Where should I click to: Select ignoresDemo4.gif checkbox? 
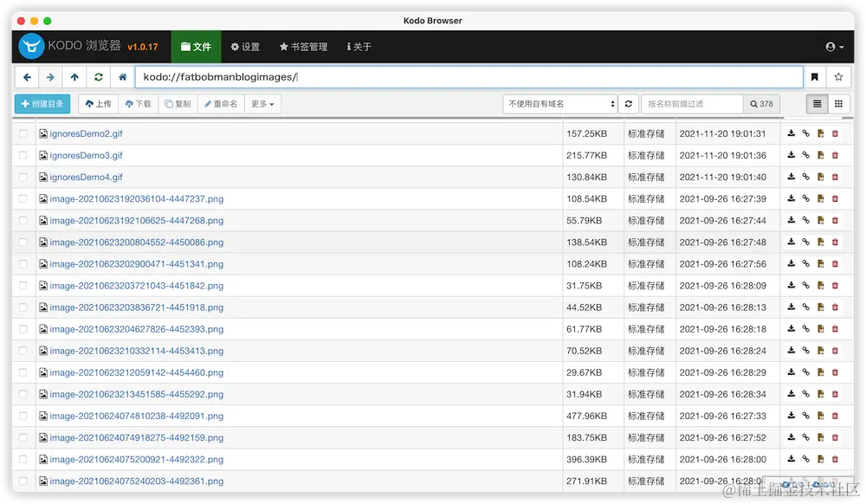pos(23,177)
